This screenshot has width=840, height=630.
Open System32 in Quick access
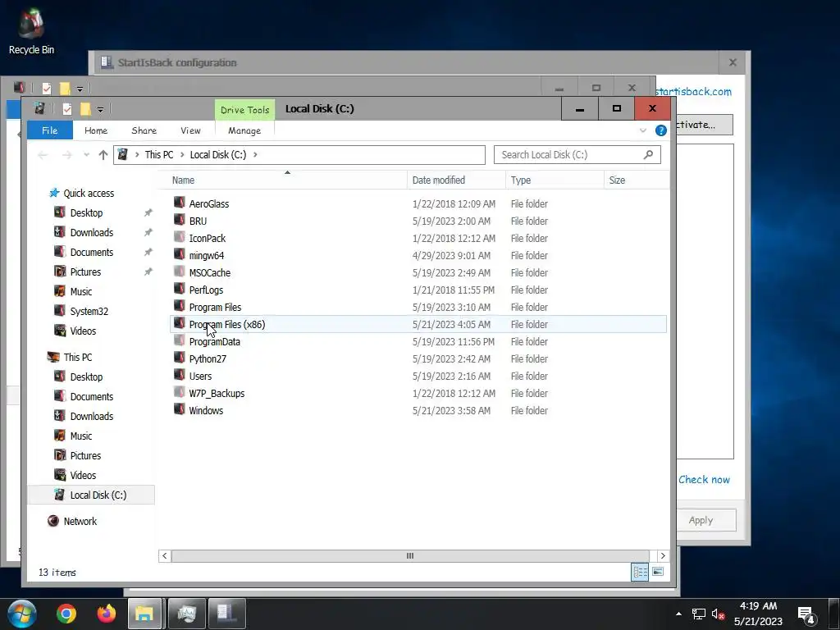click(x=89, y=311)
